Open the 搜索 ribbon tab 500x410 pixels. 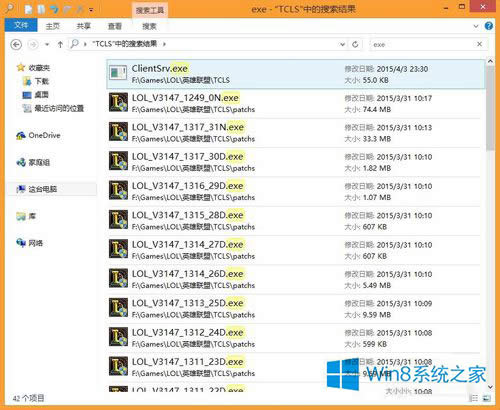click(149, 26)
